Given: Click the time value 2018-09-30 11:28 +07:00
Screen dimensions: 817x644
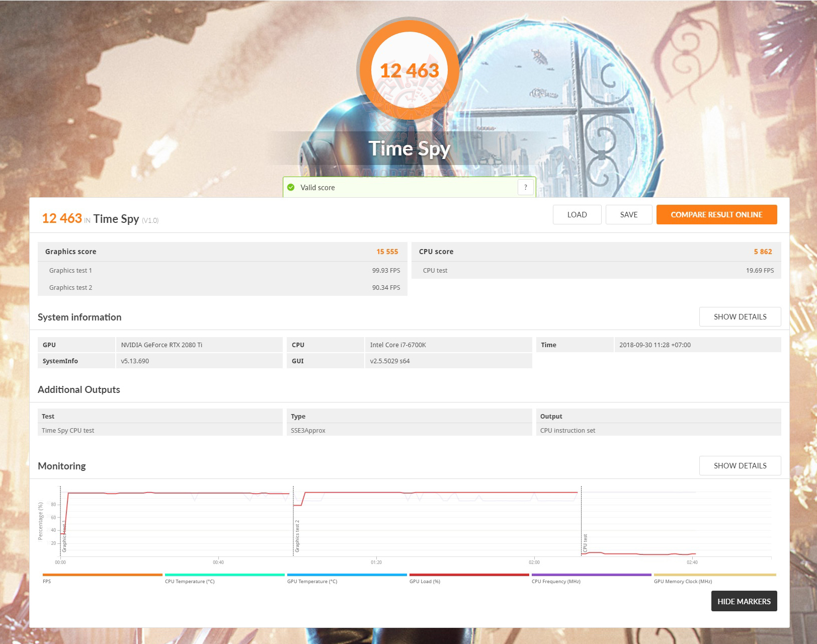Looking at the screenshot, I should click(655, 345).
